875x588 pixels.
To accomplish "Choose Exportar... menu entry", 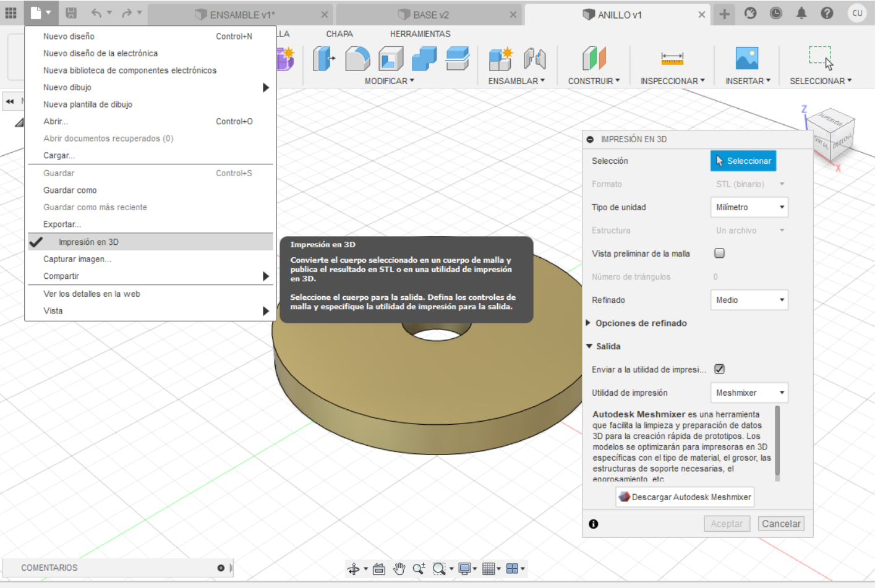I will tap(150, 224).
